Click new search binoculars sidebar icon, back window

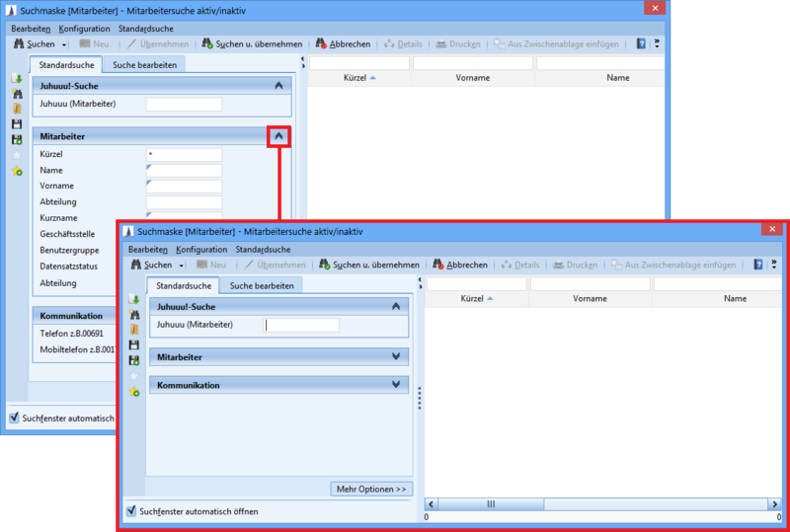tap(17, 94)
